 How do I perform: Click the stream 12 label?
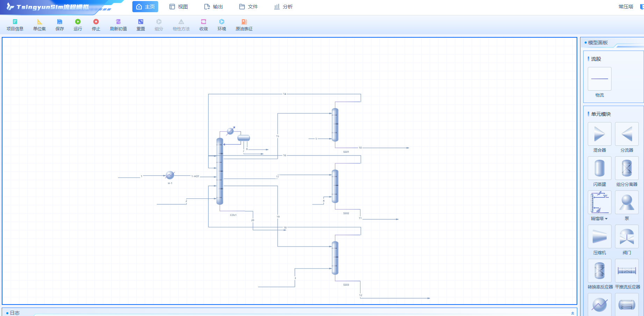(360, 295)
